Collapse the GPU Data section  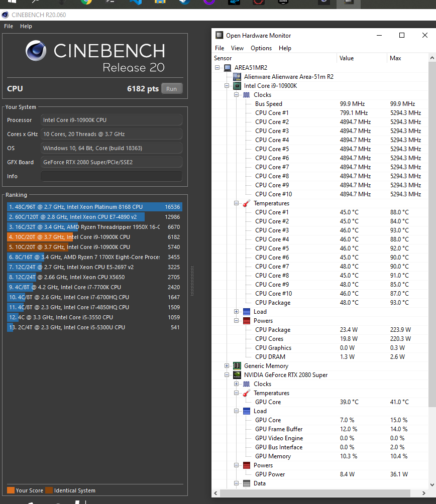(236, 483)
